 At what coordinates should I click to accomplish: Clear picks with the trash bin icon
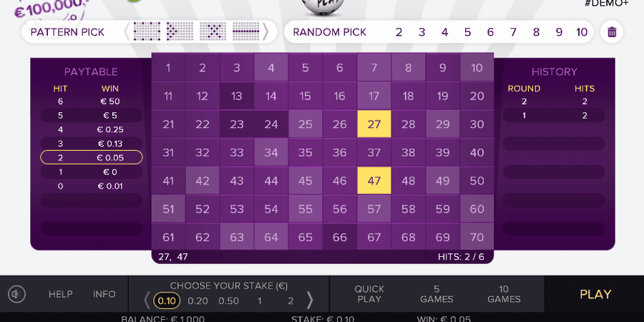[x=612, y=32]
